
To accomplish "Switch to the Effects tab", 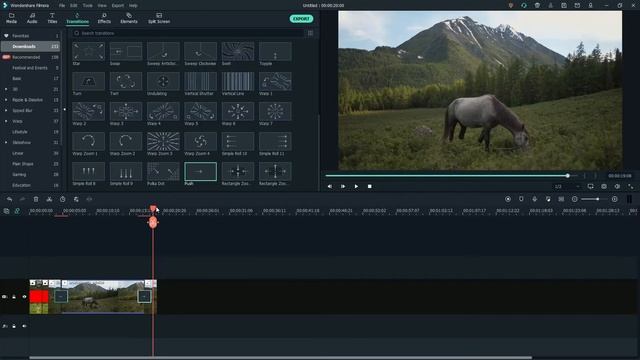I will 104,18.
